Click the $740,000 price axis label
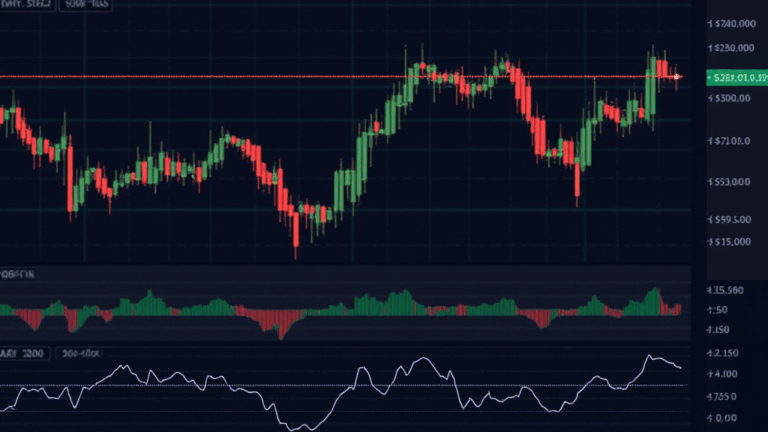The width and height of the screenshot is (768, 432). (x=732, y=24)
